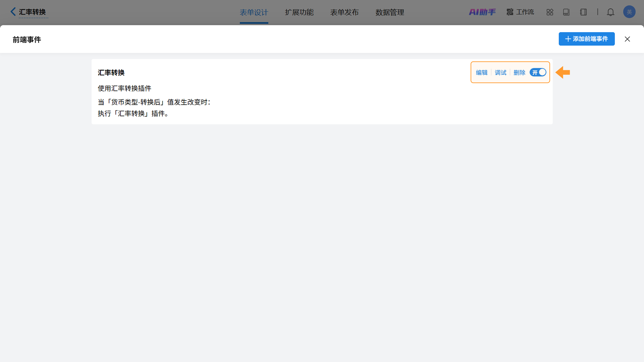Image resolution: width=644 pixels, height=362 pixels.
Task: Open the 数据管理 tab
Action: 389,12
